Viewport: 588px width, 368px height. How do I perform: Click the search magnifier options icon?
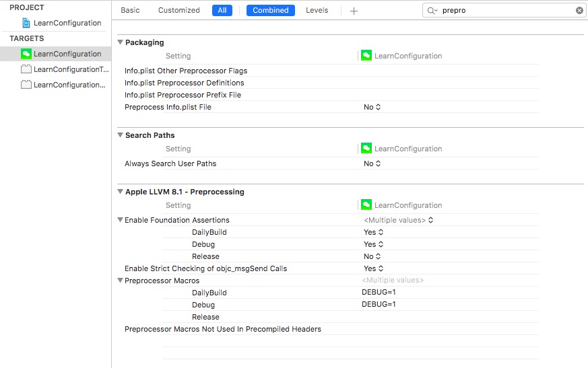pyautogui.click(x=432, y=11)
